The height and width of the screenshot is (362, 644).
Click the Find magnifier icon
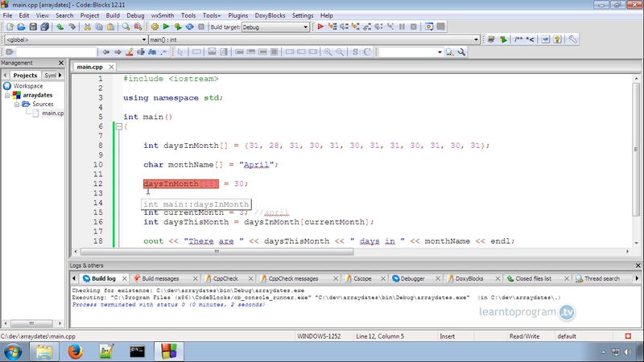click(126, 27)
